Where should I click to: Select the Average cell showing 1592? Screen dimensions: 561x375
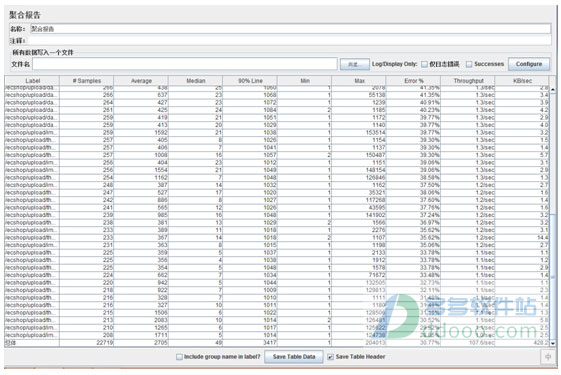pyautogui.click(x=141, y=132)
